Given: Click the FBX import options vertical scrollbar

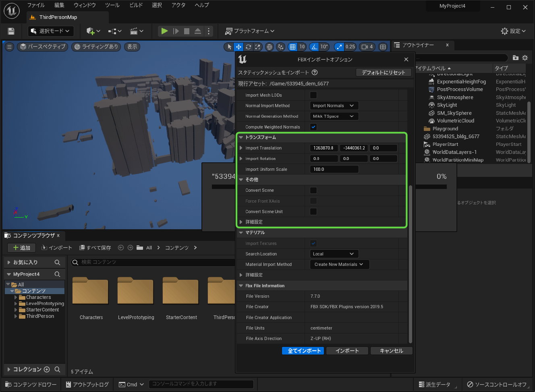Looking at the screenshot, I should 411,264.
